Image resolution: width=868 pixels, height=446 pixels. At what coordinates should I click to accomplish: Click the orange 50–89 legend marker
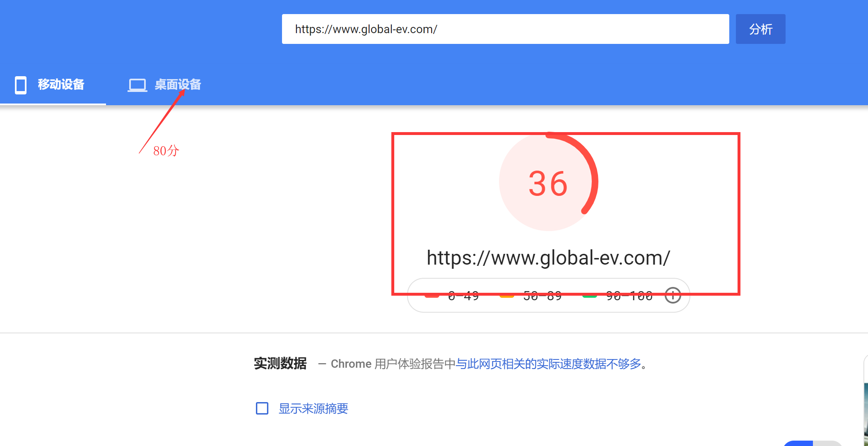coord(506,296)
